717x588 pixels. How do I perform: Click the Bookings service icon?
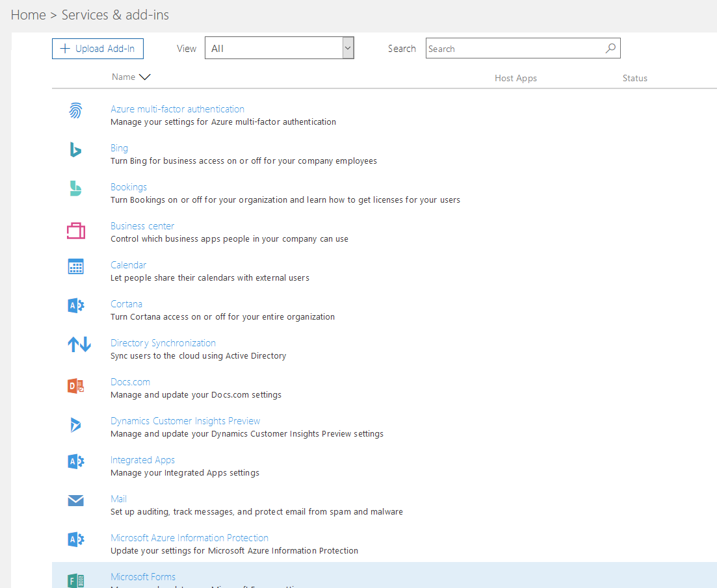[x=75, y=188]
